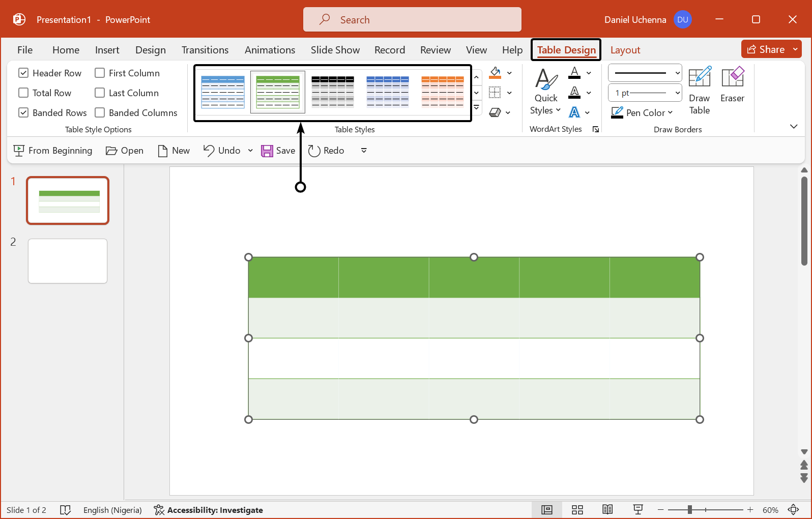Switch to Slide Sorter view in status bar

coord(577,510)
